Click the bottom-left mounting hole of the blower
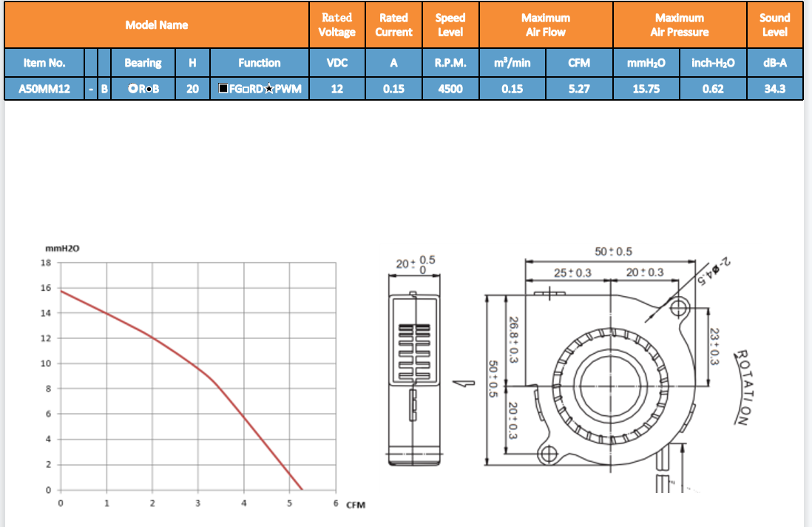Viewport: 812px width, 527px height. (548, 453)
